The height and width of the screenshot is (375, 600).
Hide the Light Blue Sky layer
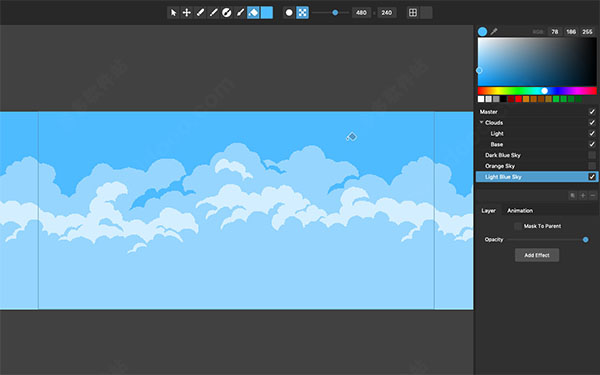point(592,176)
